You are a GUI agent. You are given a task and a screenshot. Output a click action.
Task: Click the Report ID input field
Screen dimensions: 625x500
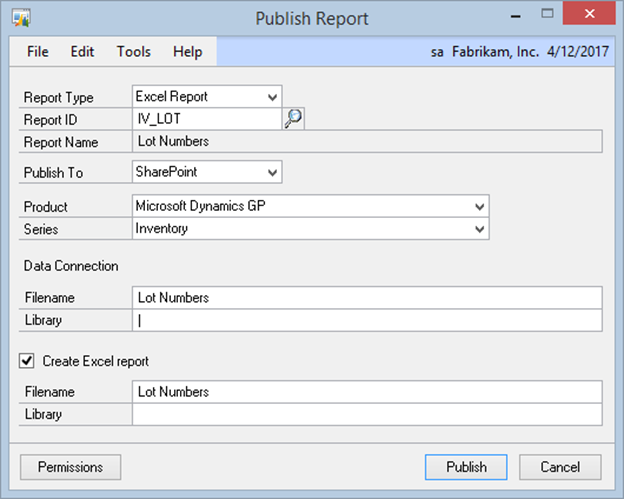tap(207, 119)
